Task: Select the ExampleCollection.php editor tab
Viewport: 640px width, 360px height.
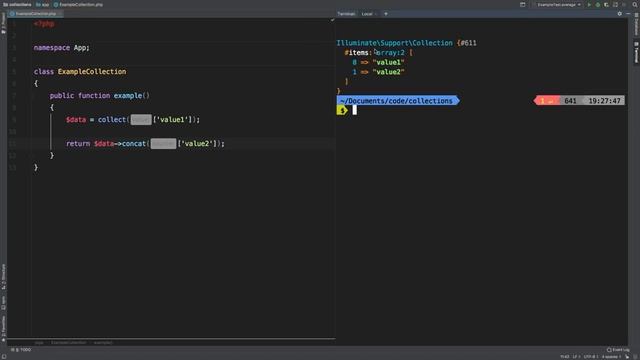Action: point(36,13)
